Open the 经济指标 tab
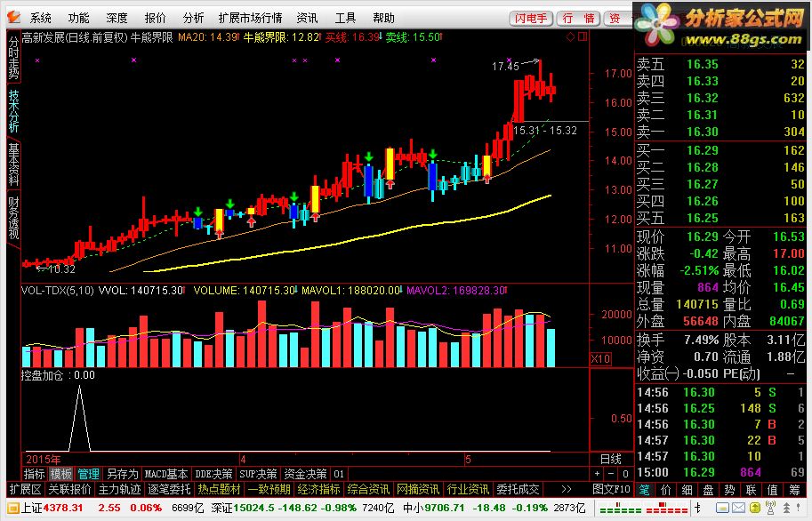Viewport: 812px width, 521px height. (318, 489)
